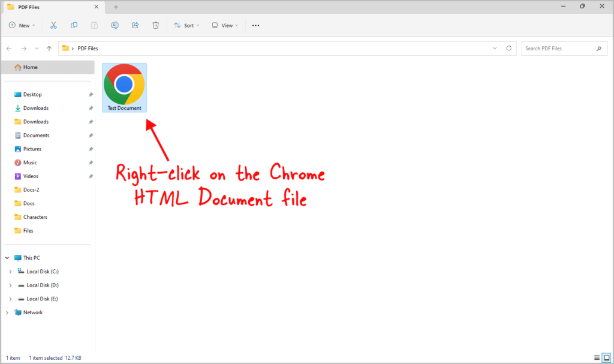Collapse the This PC tree node
The height and width of the screenshot is (364, 614).
click(7, 258)
